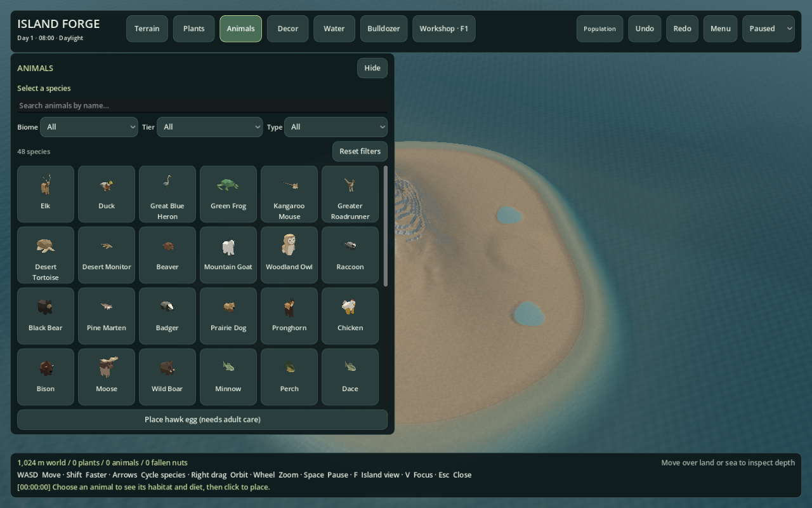The image size is (812, 508).
Task: Open the Population overview
Action: click(x=600, y=29)
